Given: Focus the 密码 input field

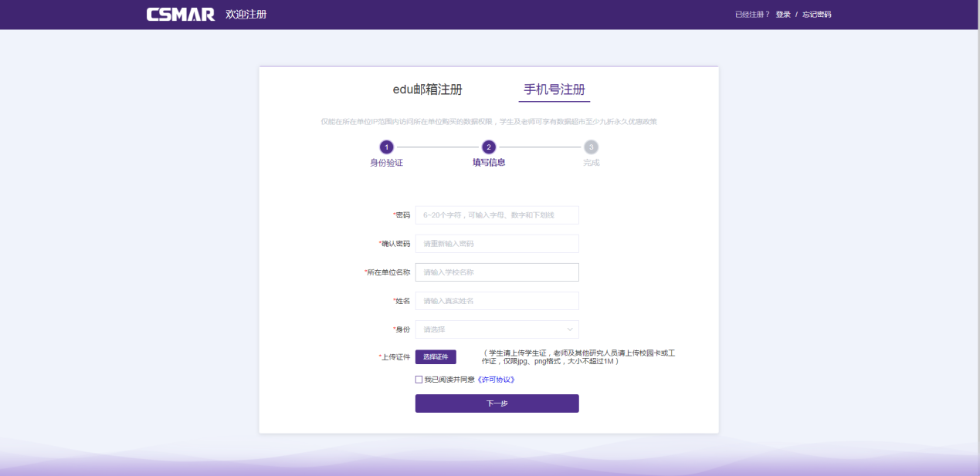Looking at the screenshot, I should (x=497, y=215).
